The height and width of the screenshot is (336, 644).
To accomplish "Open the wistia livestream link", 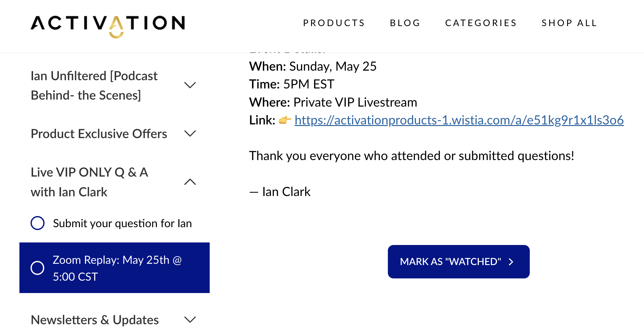I will pyautogui.click(x=459, y=120).
